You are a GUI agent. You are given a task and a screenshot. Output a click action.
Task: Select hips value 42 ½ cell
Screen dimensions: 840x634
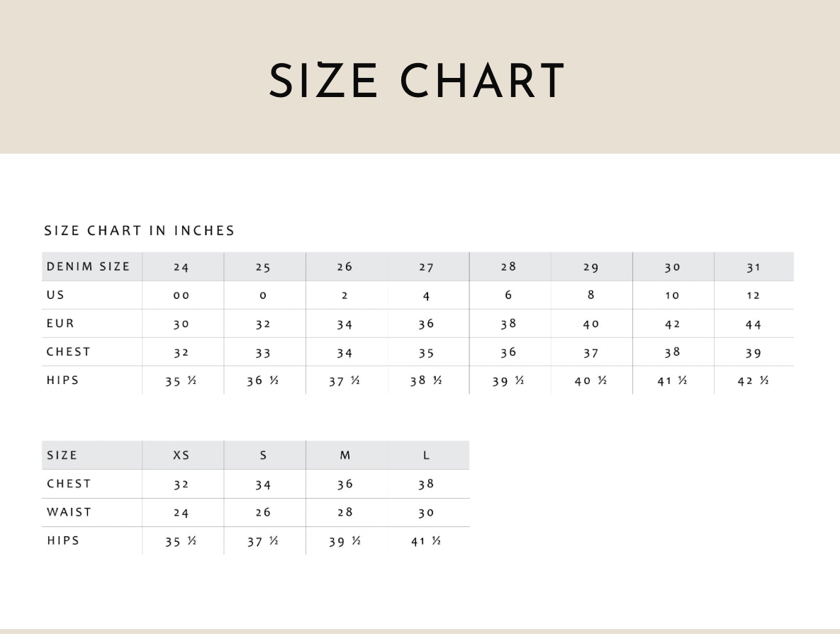click(754, 380)
